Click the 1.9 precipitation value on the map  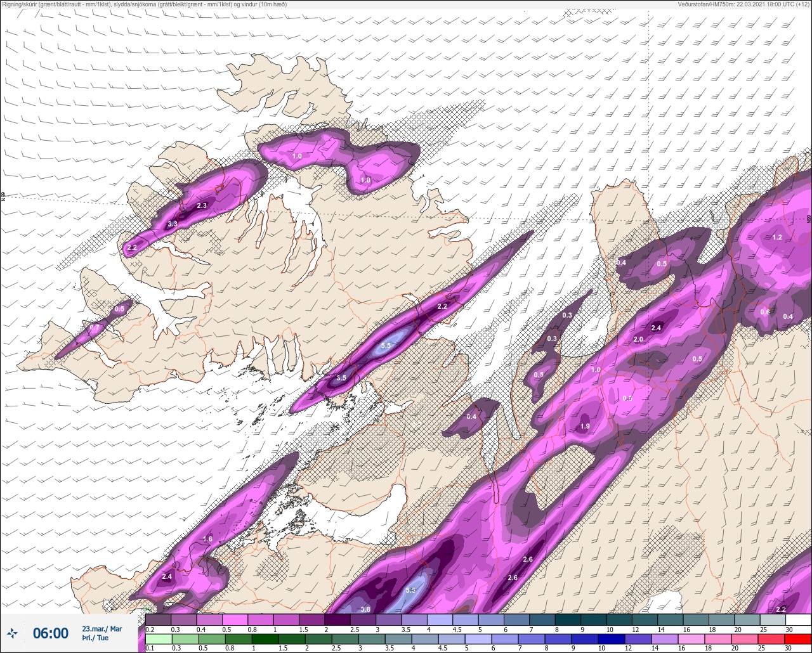[x=585, y=426]
